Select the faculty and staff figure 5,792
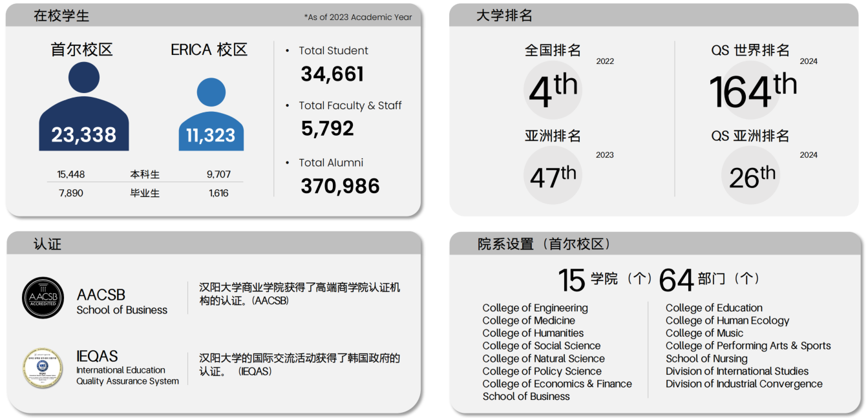Screen dimensions: 868x418 coord(328,129)
